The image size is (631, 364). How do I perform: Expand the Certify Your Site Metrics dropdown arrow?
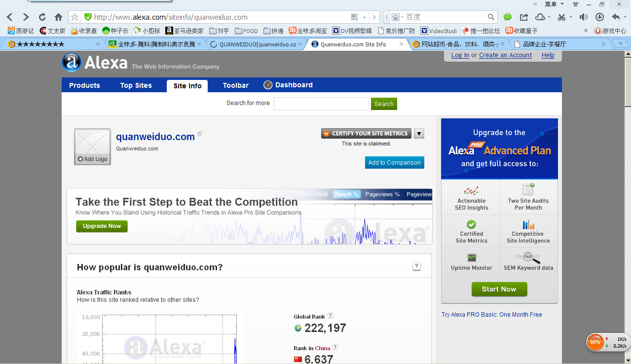[419, 133]
